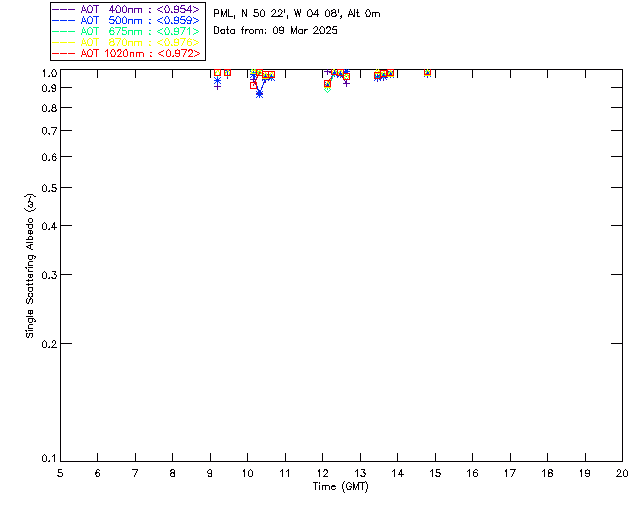640x512 pixels.
Task: Click the blue dashed line sample in legend
Action: [64, 20]
